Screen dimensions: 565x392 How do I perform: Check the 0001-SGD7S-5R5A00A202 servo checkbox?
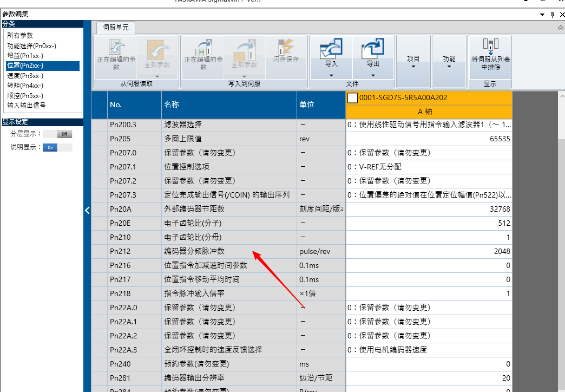pos(352,98)
